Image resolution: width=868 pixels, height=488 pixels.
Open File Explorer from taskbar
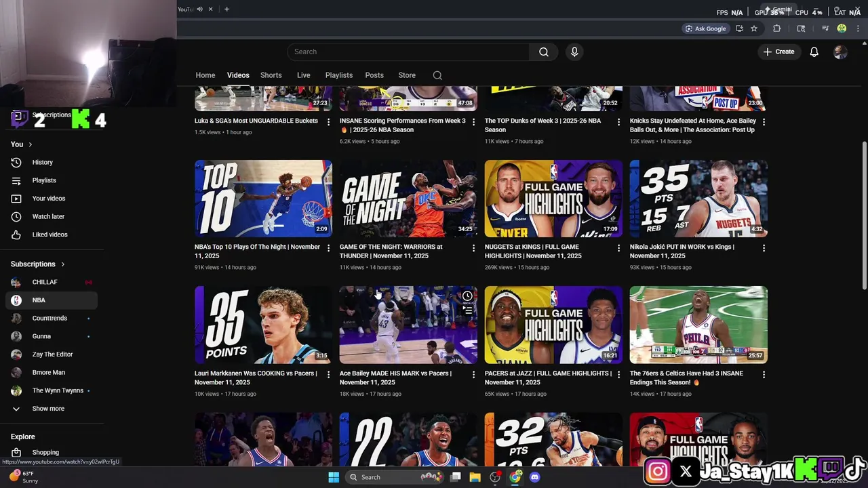(475, 477)
